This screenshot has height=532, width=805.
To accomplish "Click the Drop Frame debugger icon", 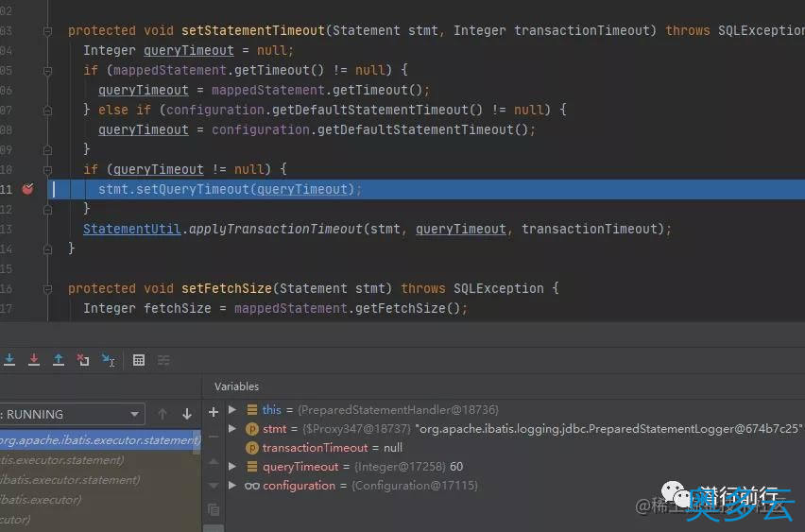I will pos(83,360).
